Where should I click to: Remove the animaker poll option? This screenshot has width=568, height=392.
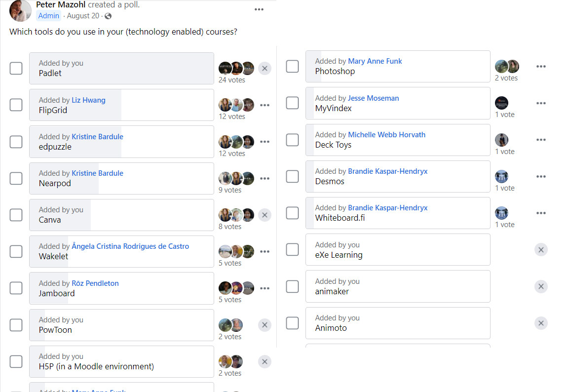541,286
